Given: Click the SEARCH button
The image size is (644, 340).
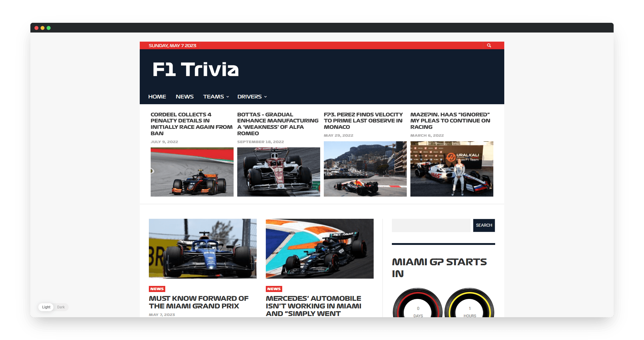Looking at the screenshot, I should (484, 225).
